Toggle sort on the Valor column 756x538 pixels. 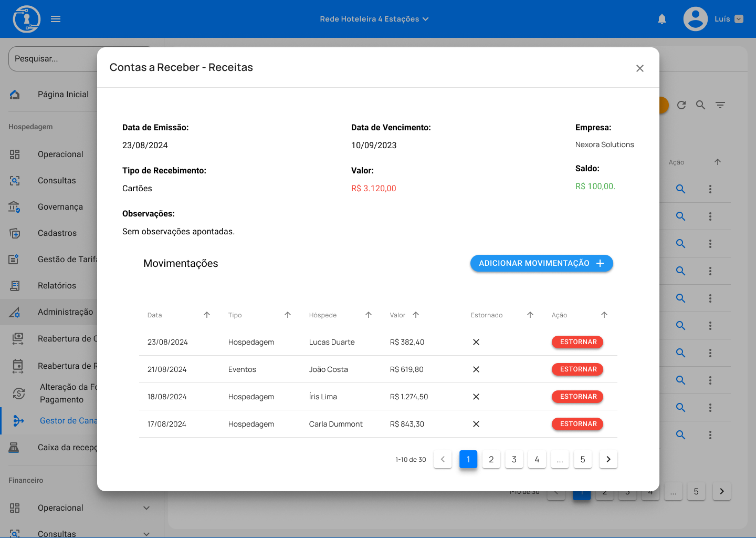(x=416, y=315)
